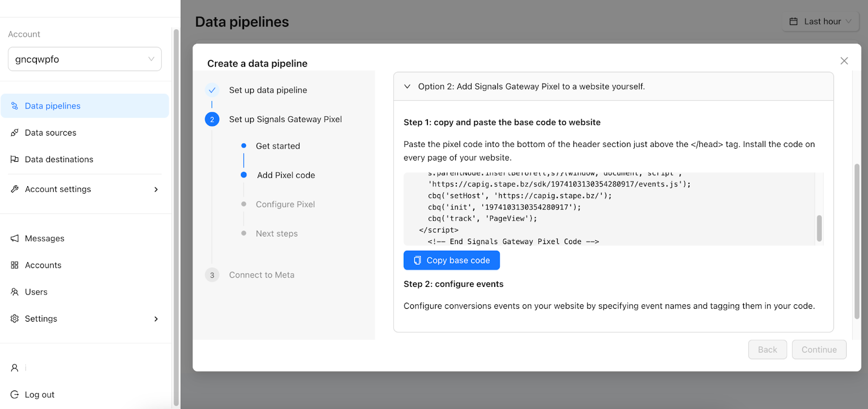Click the Data pipelines sidebar icon
The height and width of the screenshot is (409, 868).
click(x=15, y=106)
